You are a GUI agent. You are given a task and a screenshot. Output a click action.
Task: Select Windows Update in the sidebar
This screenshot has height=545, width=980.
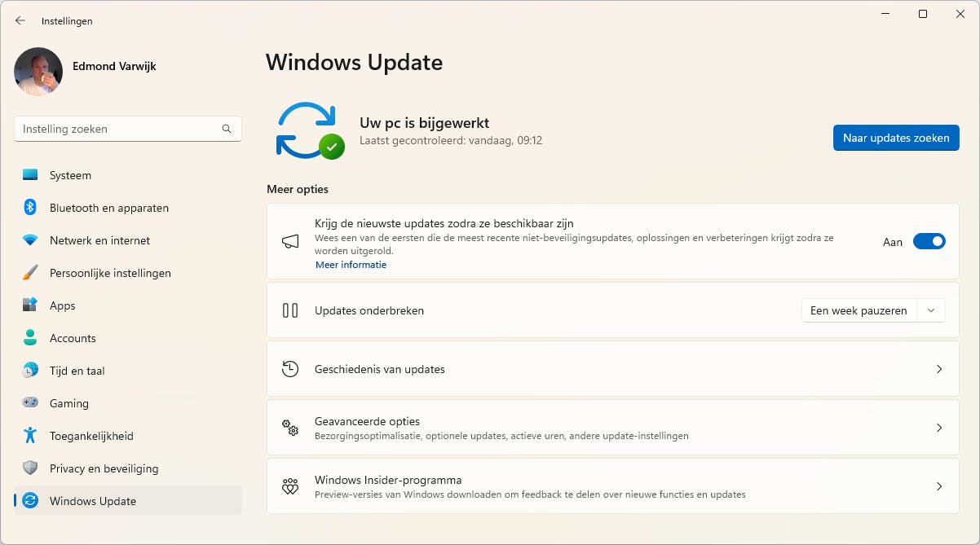point(128,501)
